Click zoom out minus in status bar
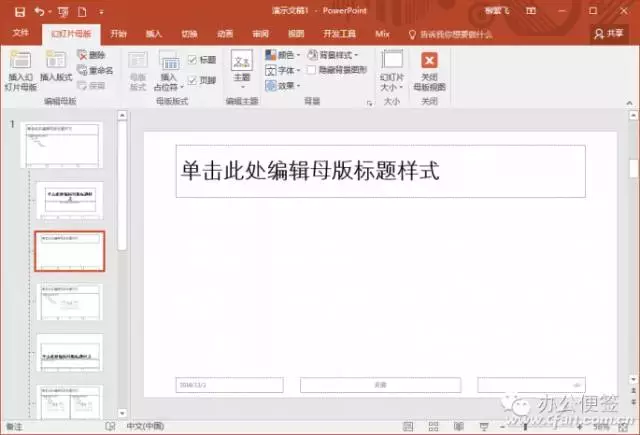The width and height of the screenshot is (640, 435). coord(503,427)
